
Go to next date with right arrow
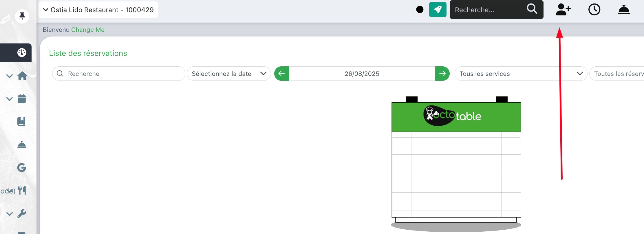point(442,74)
